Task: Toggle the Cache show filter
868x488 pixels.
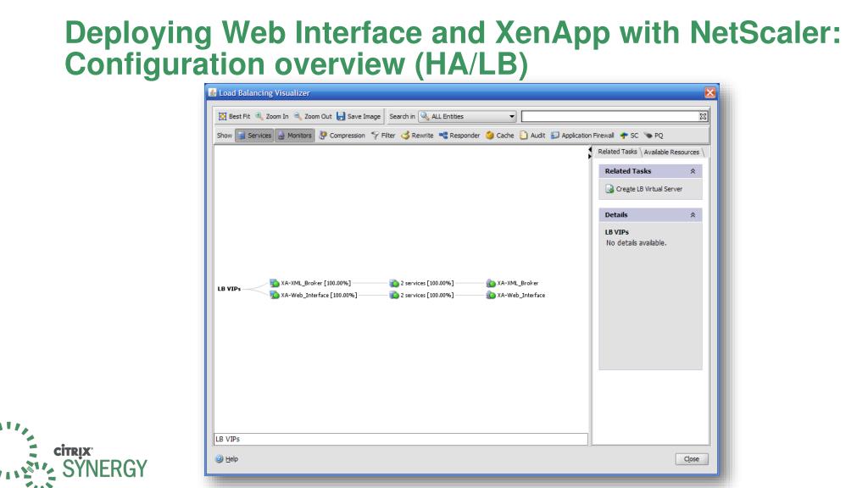Action: 500,136
